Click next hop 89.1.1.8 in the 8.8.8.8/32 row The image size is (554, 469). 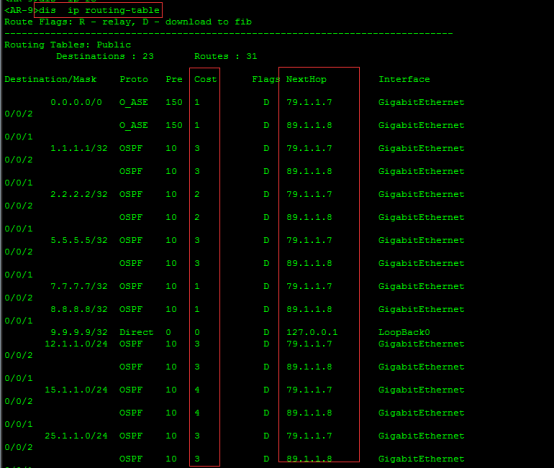(x=309, y=309)
